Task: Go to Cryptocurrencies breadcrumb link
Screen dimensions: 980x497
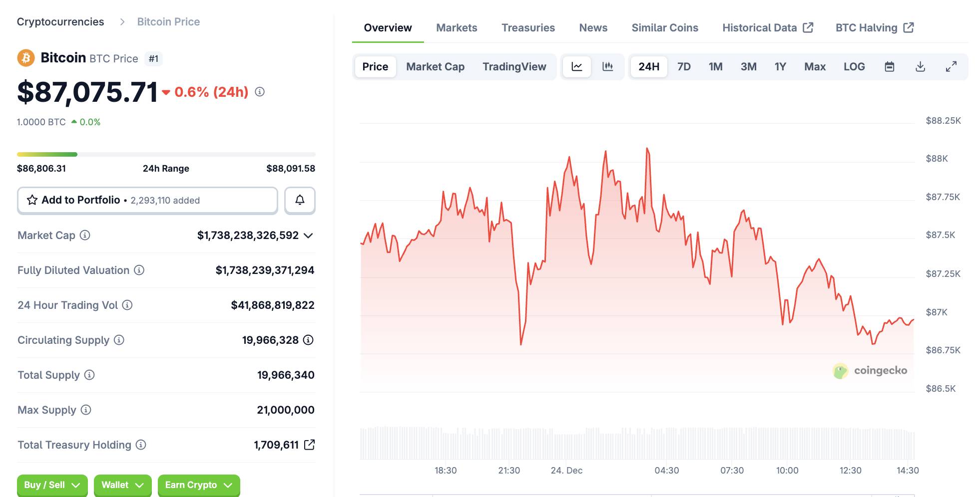Action: coord(60,22)
